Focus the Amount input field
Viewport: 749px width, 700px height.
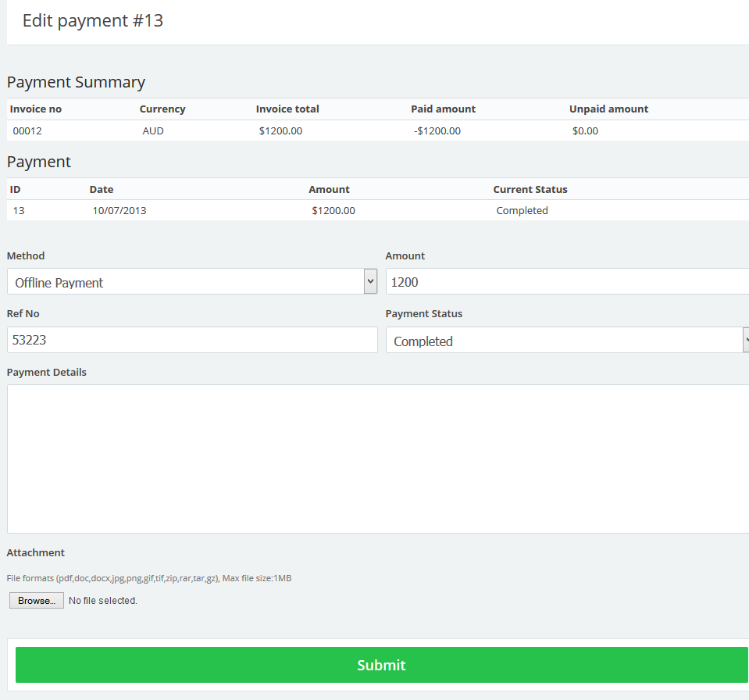566,282
